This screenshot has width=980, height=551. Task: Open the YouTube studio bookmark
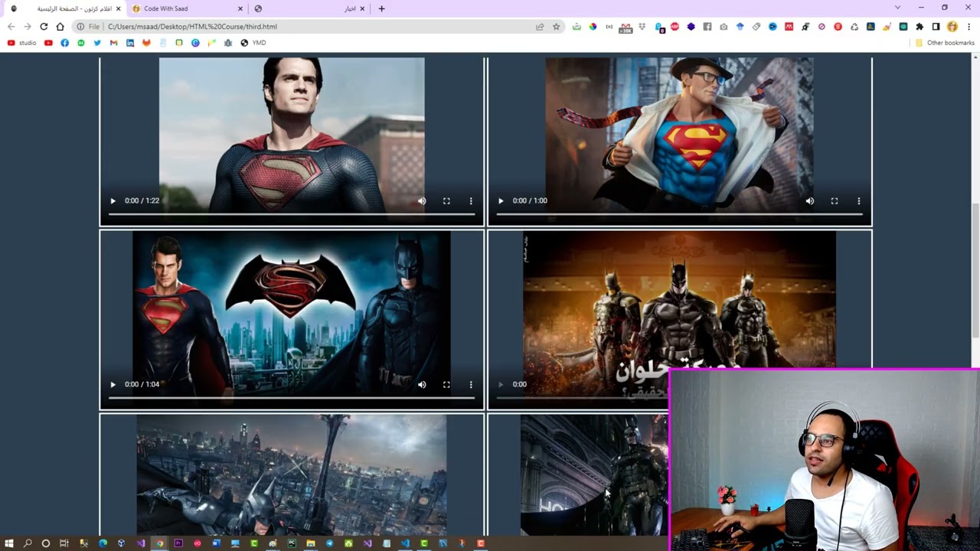pyautogui.click(x=22, y=43)
